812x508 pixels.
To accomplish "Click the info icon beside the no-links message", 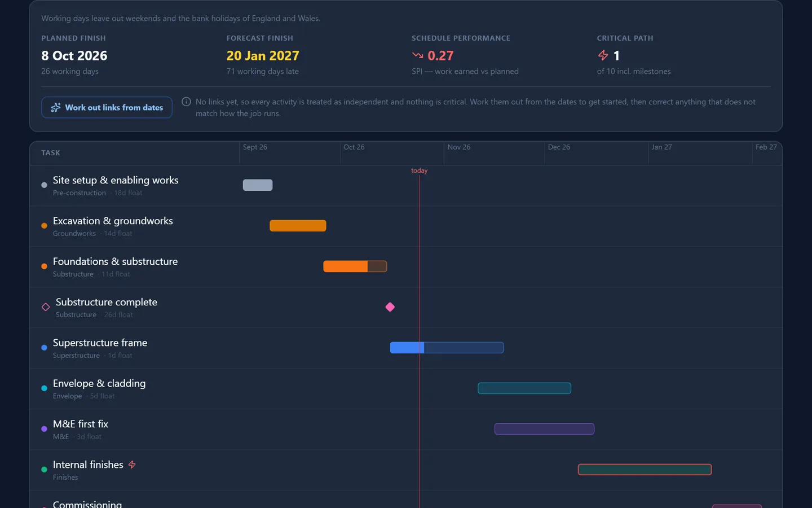I will 186,102.
